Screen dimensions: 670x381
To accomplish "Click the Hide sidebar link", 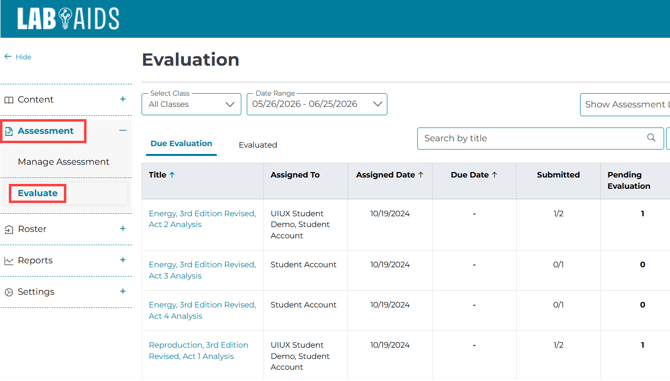I will coord(24,57).
